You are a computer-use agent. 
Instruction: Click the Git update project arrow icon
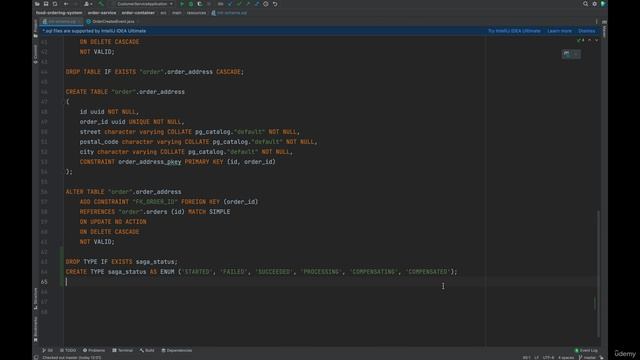click(230, 4)
